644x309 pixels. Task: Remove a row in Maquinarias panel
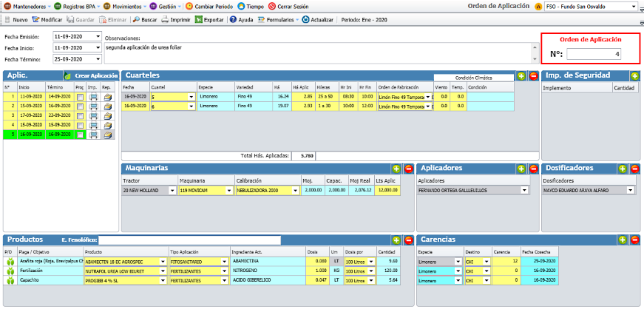point(409,169)
